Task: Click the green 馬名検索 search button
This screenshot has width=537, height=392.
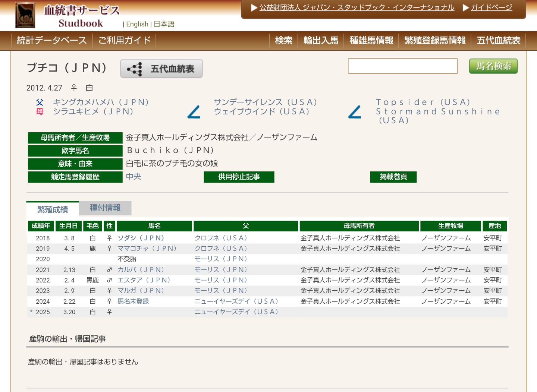Action: tap(493, 66)
